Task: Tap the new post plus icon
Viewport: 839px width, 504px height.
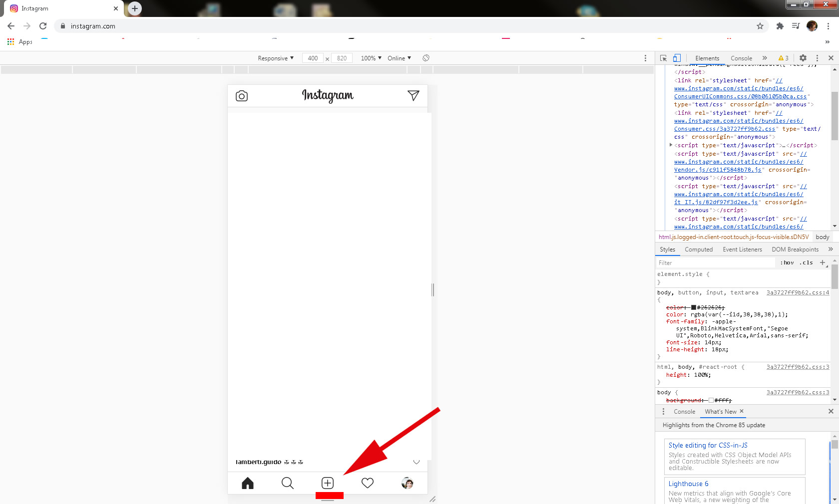Action: 328,483
